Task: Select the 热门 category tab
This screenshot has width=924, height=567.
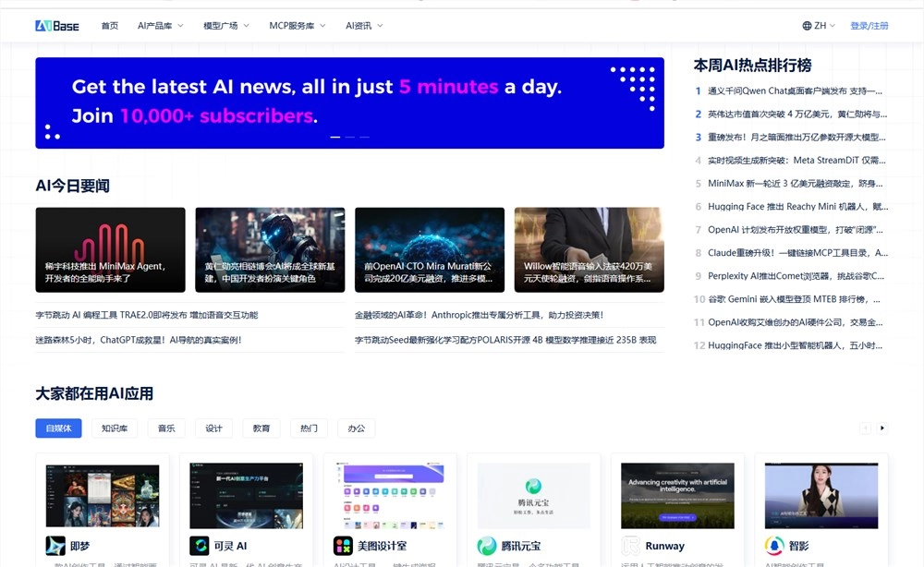Action: coord(309,428)
